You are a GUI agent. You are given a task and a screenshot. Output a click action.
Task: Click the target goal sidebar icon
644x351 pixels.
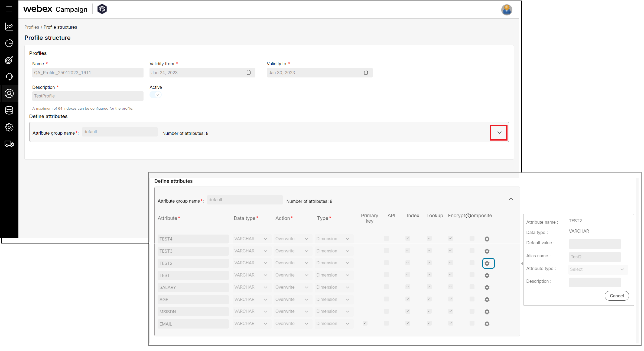(9, 60)
